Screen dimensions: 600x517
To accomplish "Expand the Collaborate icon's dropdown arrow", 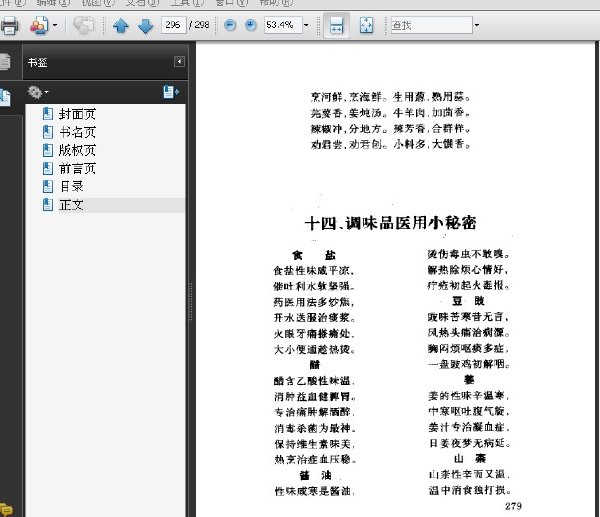I will [x=55, y=26].
